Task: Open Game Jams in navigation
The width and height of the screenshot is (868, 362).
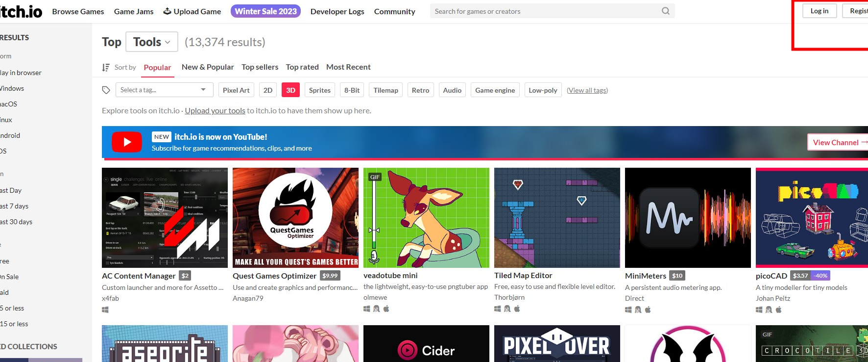Action: [x=134, y=11]
